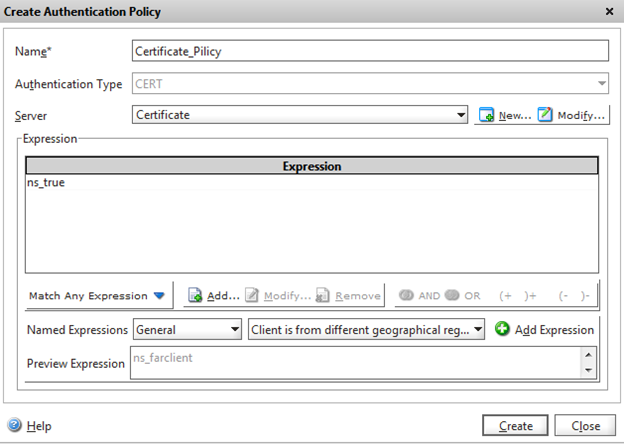Click the Create button
The image size is (624, 444).
(x=515, y=425)
